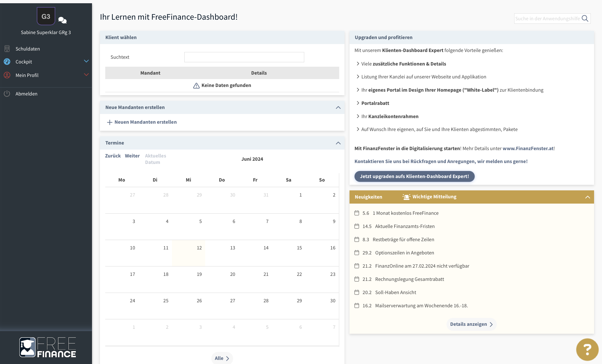
Task: Click Neuen Mandanten erstellen link
Action: tap(146, 122)
